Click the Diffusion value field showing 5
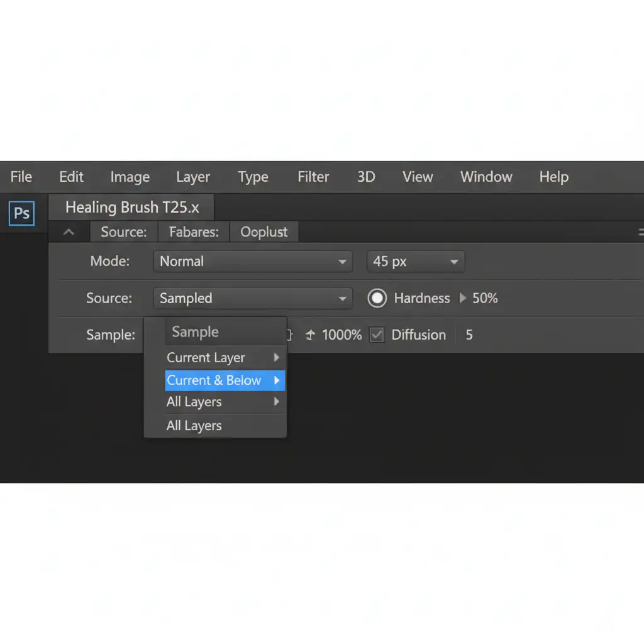 469,335
